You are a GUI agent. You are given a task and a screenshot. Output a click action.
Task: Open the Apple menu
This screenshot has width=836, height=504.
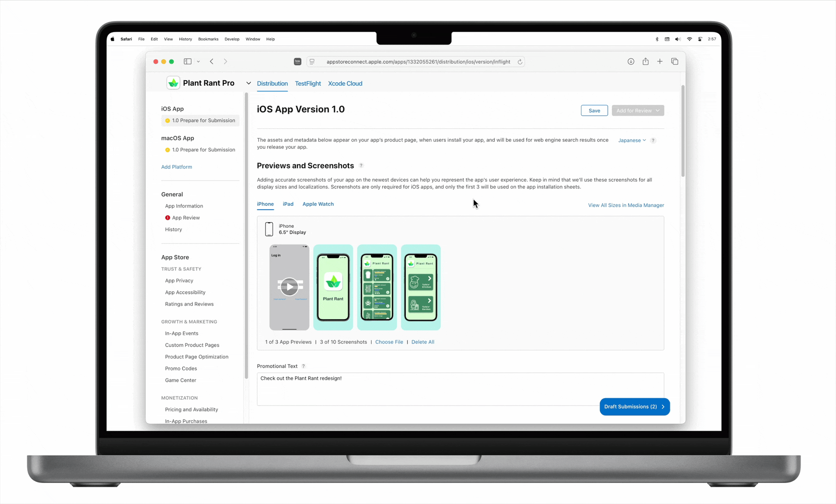tap(112, 39)
